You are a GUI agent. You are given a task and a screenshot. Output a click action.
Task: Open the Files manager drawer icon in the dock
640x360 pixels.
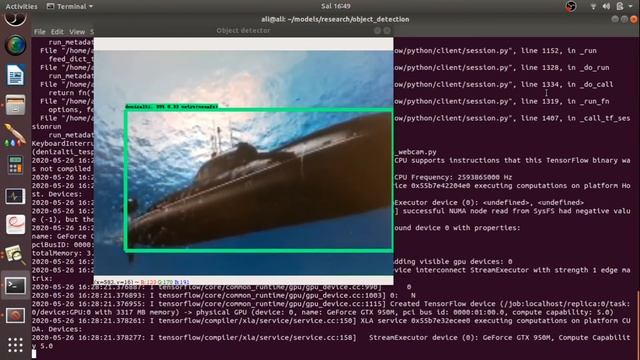(x=16, y=104)
